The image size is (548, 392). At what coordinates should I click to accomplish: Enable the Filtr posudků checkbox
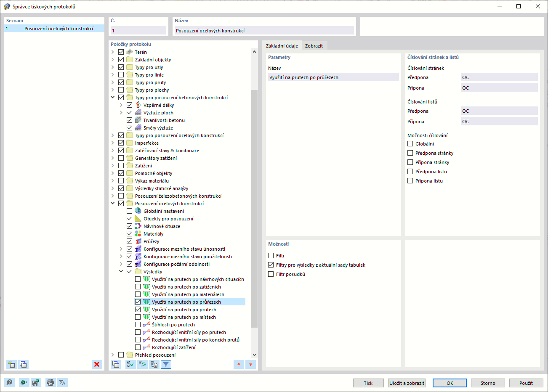[271, 274]
